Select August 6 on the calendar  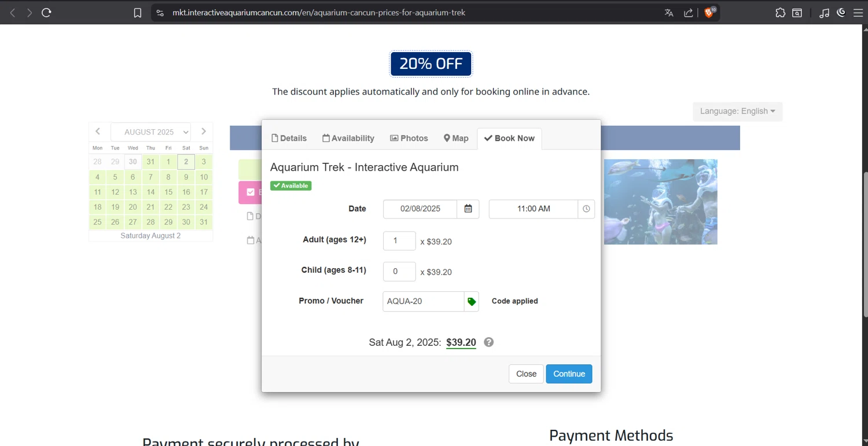133,177
